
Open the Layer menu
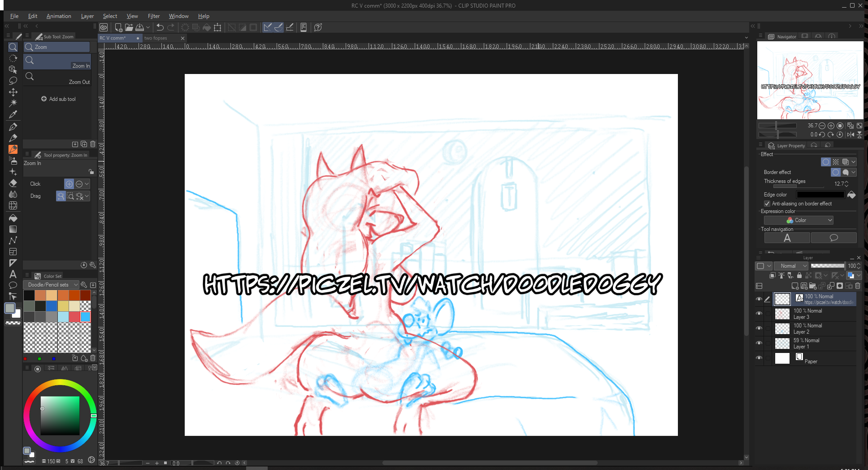coord(87,16)
